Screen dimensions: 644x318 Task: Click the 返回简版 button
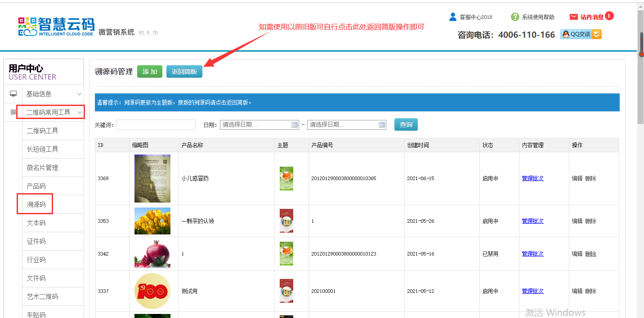184,71
